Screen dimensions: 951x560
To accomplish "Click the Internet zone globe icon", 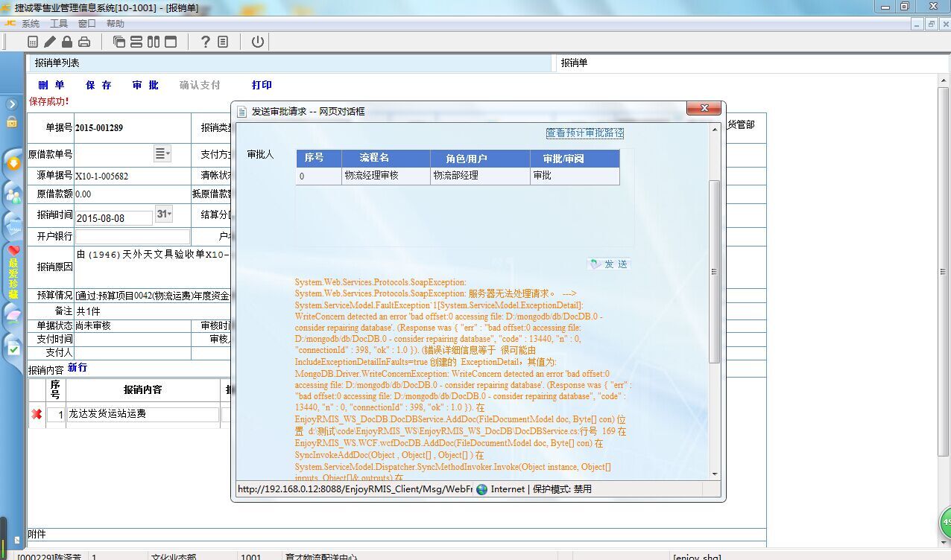I will tap(482, 489).
